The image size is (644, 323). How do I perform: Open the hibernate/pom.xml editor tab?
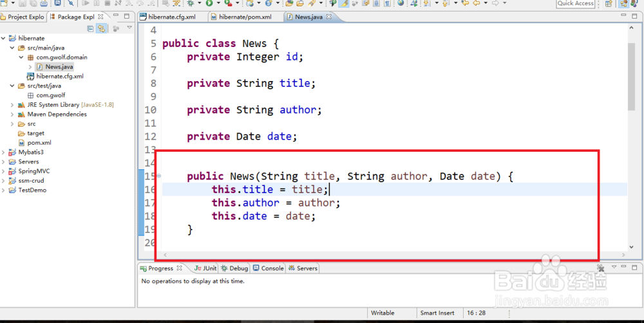click(x=241, y=17)
